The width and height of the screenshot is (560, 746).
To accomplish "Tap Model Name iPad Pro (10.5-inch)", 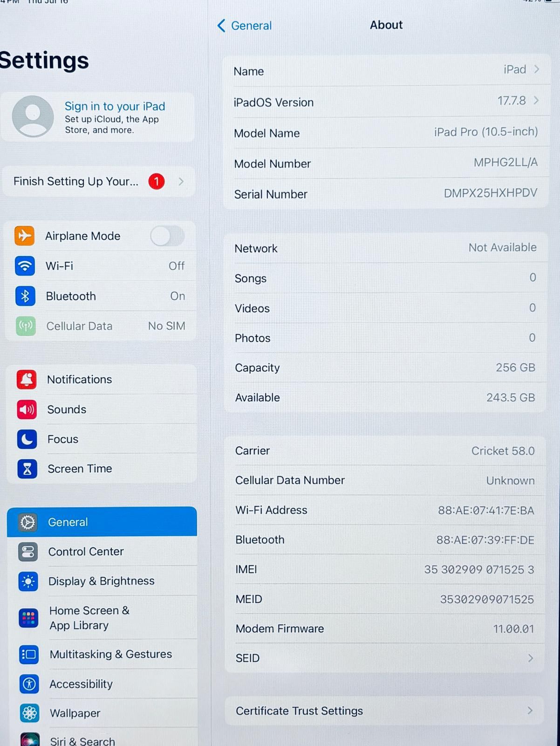I will click(486, 132).
